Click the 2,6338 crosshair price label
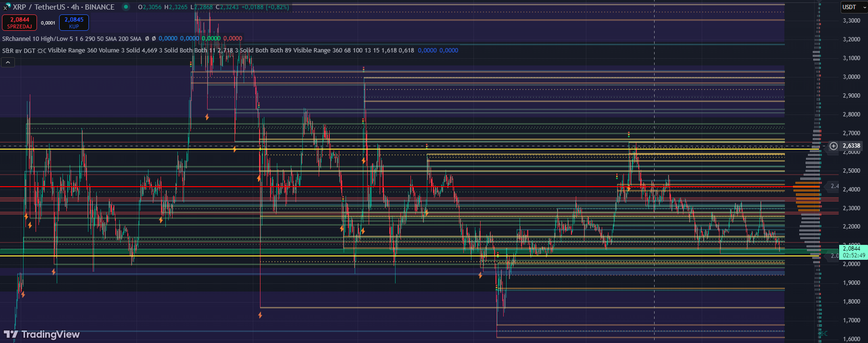868x343 pixels. point(851,146)
